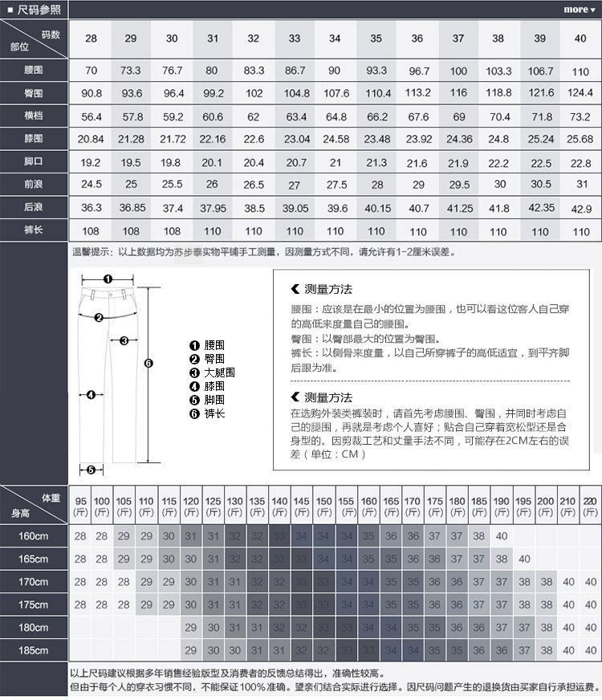Click waist value 106.7 for size 39
602x700 pixels.
tap(540, 71)
